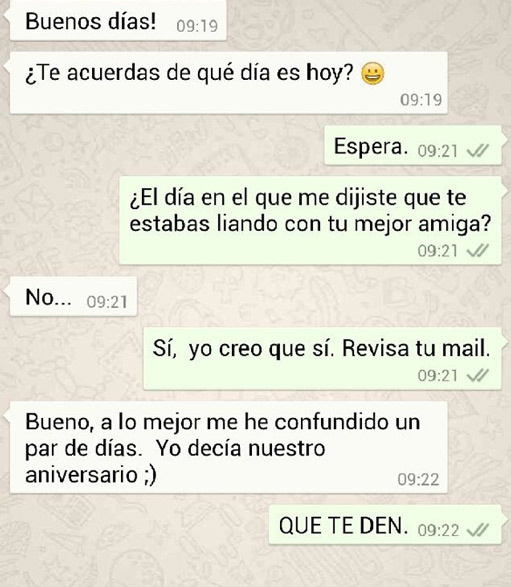This screenshot has width=511, height=587.
Task: Tap read checkmarks on 'QUE TE DEN.' message
Action: [478, 530]
